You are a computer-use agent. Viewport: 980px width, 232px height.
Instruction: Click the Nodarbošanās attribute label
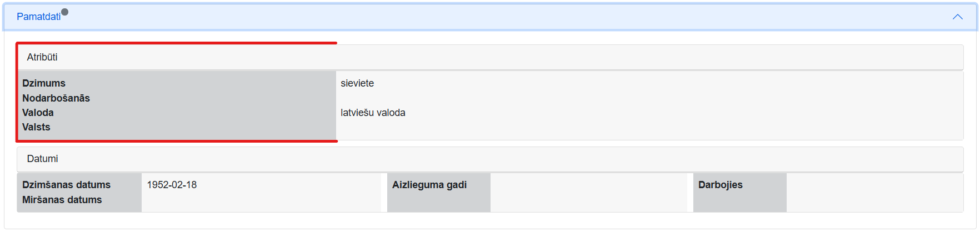click(x=56, y=98)
